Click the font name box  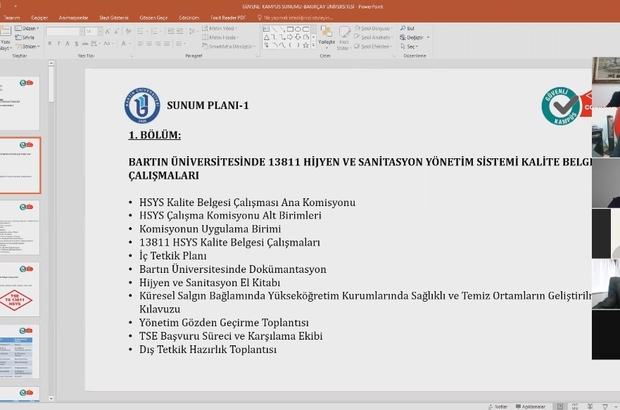click(63, 31)
